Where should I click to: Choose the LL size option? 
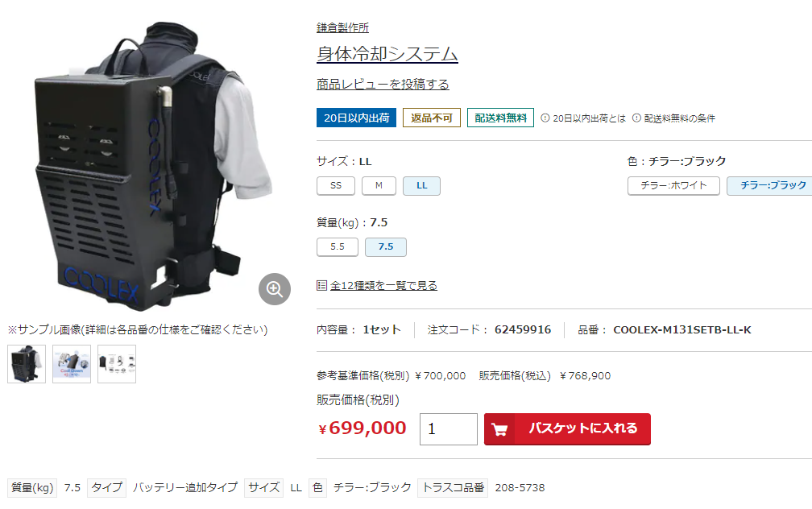(x=421, y=185)
